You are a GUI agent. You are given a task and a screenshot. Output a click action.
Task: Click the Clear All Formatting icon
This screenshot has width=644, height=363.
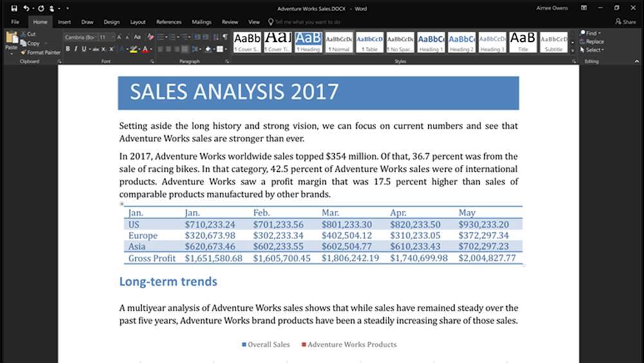click(x=151, y=37)
